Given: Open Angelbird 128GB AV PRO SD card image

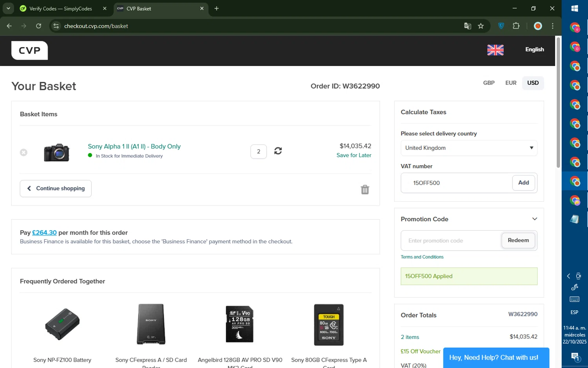Looking at the screenshot, I should pos(240,324).
